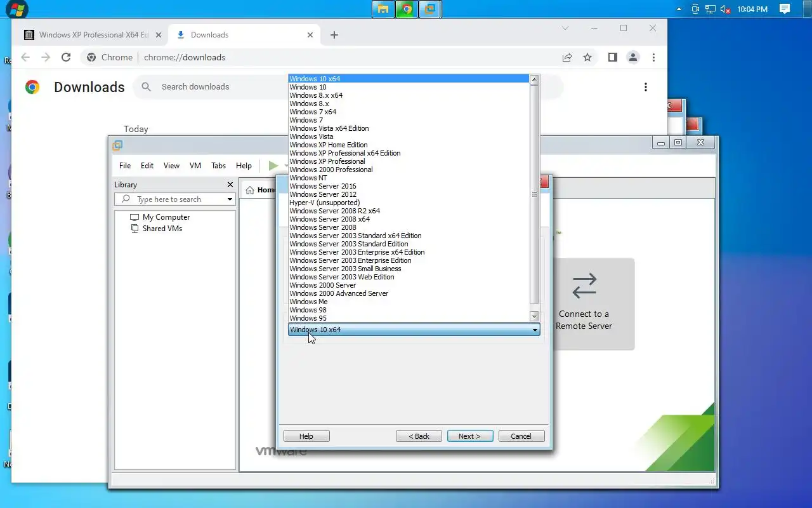Switch to VMware Workstation in the taskbar

tap(429, 9)
